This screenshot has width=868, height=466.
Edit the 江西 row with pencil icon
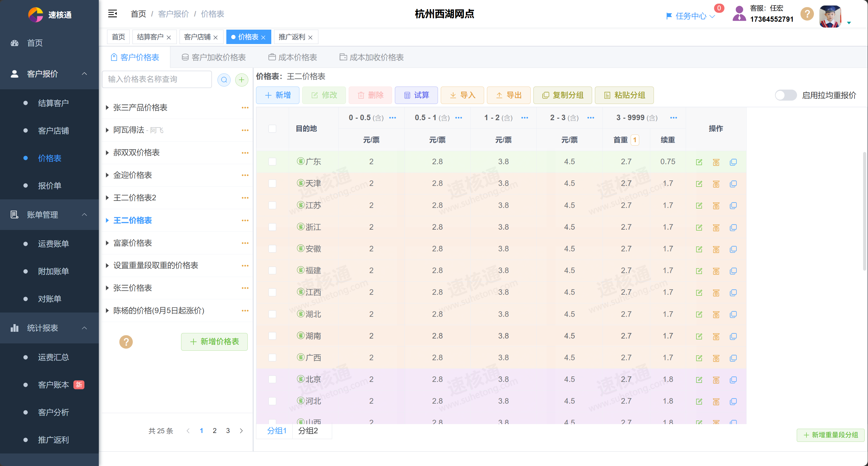[699, 292]
